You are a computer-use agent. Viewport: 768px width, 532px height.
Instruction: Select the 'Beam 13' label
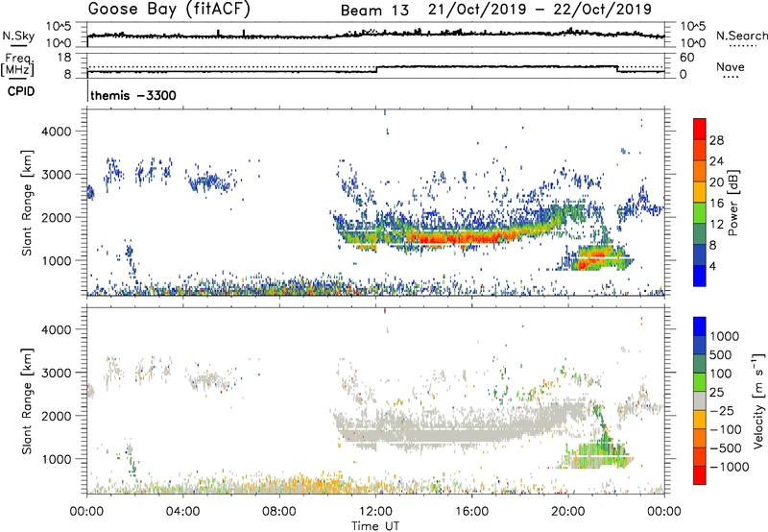pyautogui.click(x=374, y=11)
